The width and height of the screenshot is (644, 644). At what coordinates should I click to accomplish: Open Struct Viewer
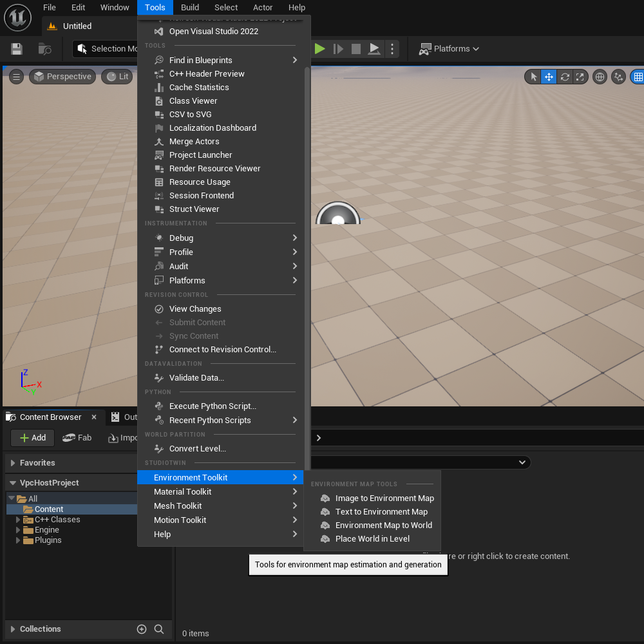point(221,209)
